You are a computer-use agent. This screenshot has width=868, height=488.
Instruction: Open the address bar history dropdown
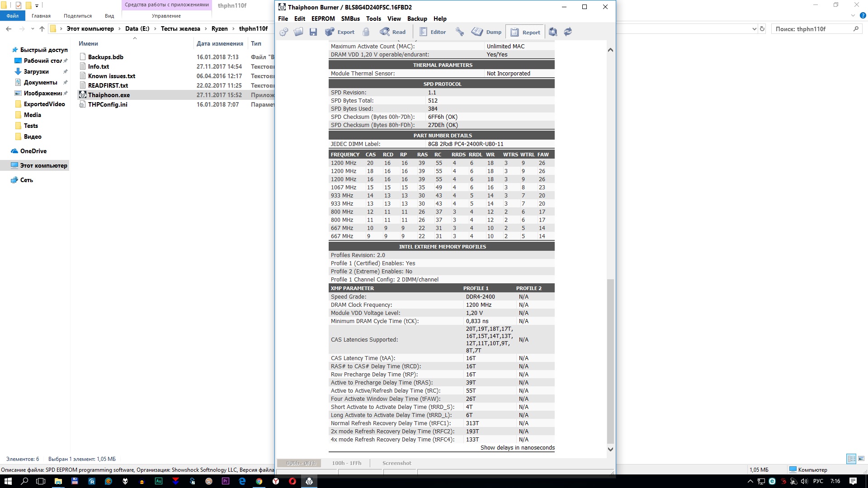click(x=754, y=29)
